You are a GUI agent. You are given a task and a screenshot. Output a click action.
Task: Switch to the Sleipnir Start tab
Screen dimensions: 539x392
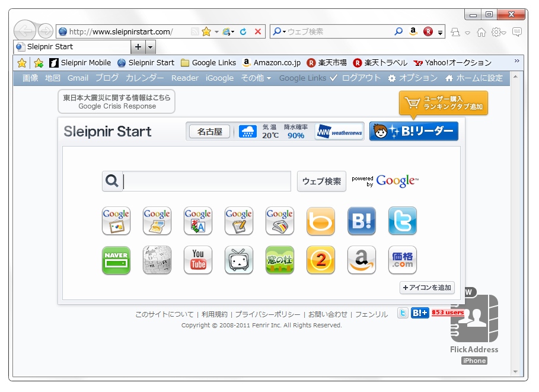(x=72, y=47)
